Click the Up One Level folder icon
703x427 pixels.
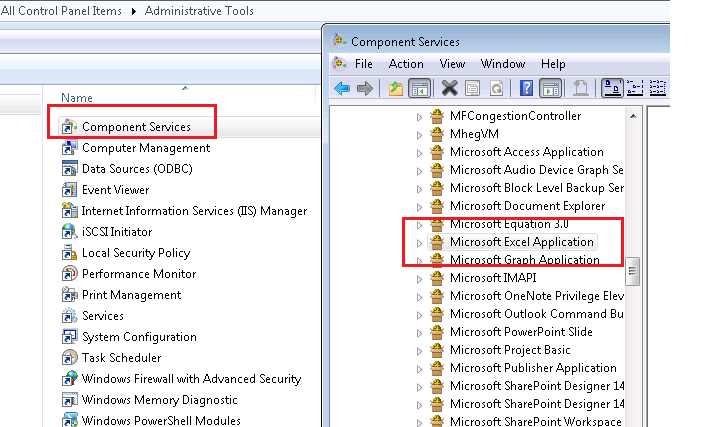tap(396, 88)
